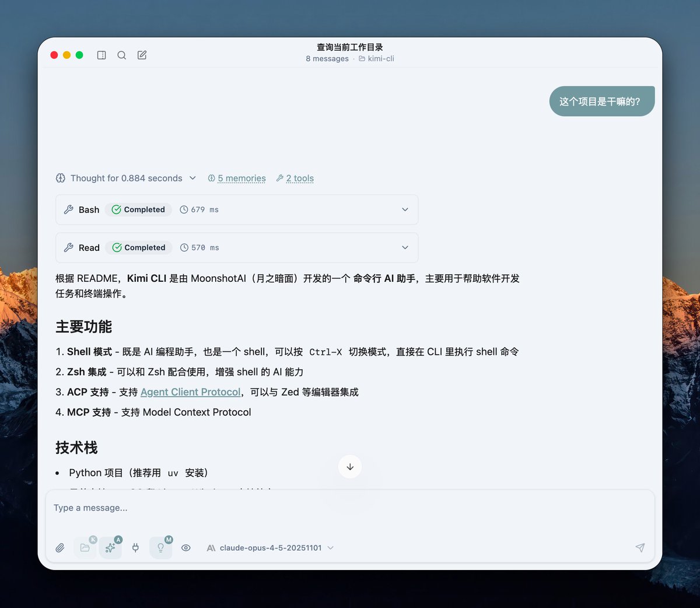This screenshot has width=700, height=608.
Task: Open the 5 memories link
Action: pos(237,178)
